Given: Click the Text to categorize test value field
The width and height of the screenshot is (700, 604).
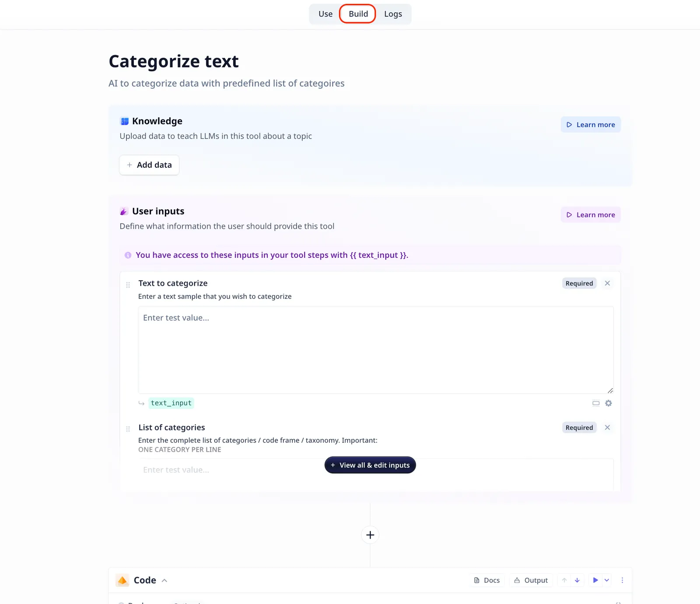Looking at the screenshot, I should click(376, 350).
